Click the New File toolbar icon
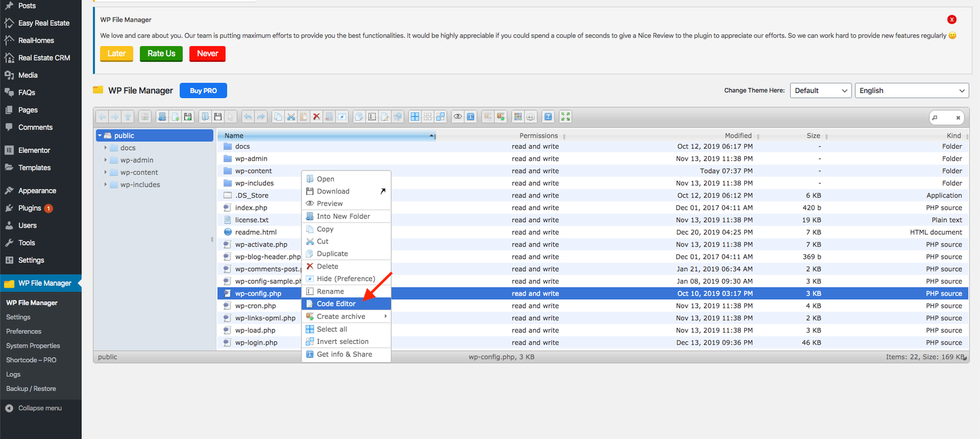Viewport: 980px width, 439px height. 175,116
